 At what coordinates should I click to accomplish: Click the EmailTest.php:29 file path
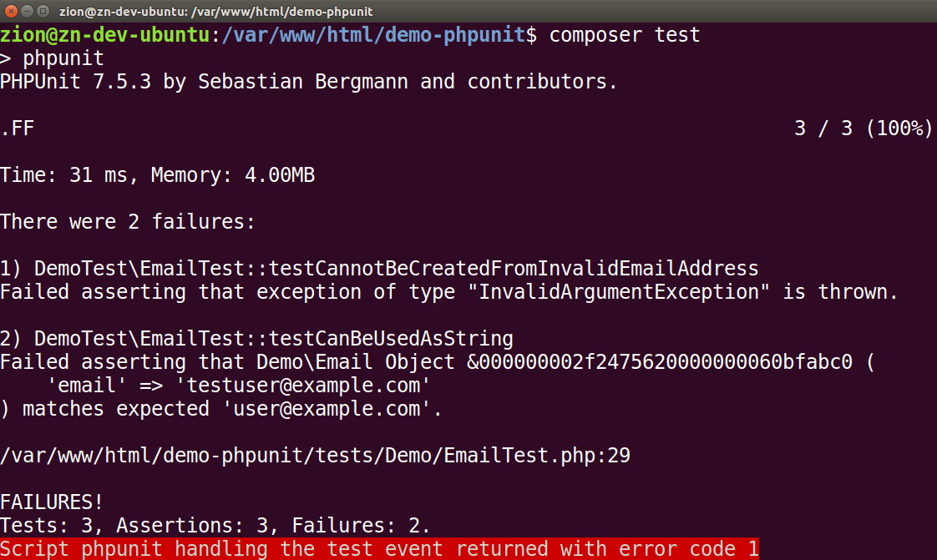click(315, 456)
